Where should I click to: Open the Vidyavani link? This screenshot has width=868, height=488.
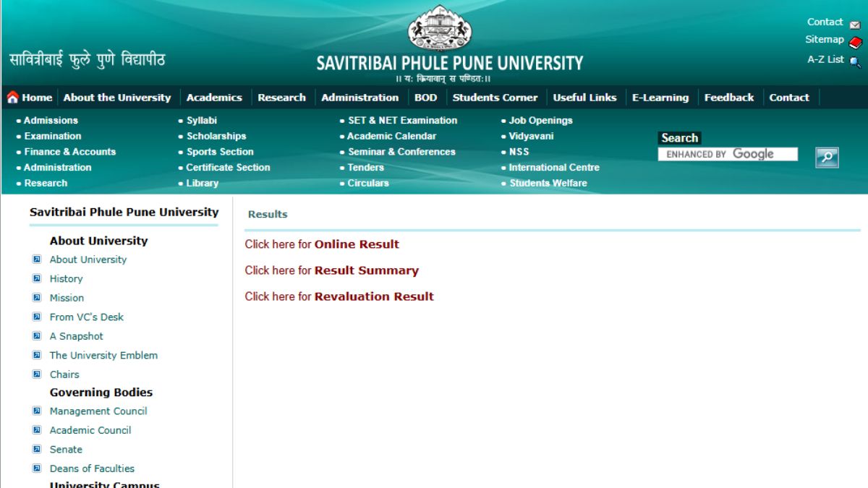point(532,136)
